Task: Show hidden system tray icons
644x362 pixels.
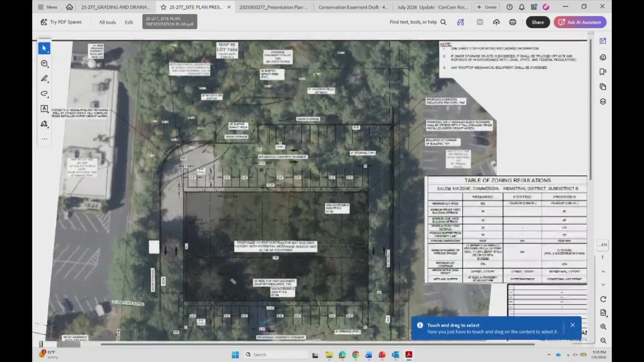Action: pos(549,355)
